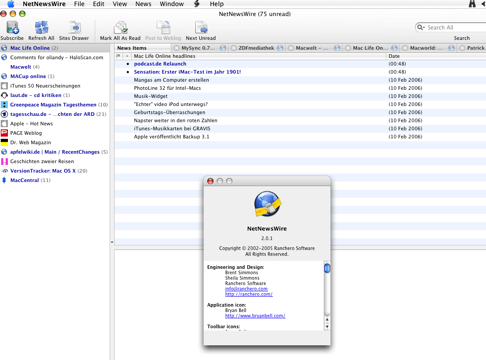This screenshot has width=486, height=360.
Task: Open the www.bryanbell.com link
Action: 255,316
